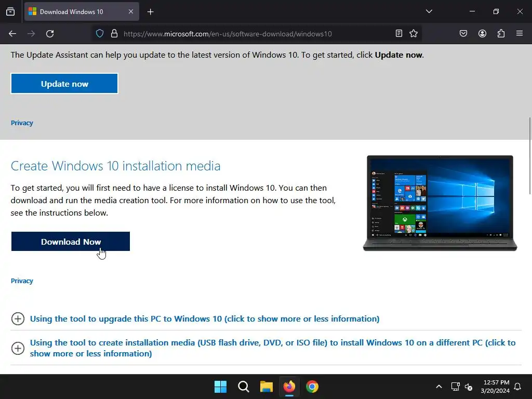
Task: Launch Google Chrome from taskbar
Action: pyautogui.click(x=312, y=387)
